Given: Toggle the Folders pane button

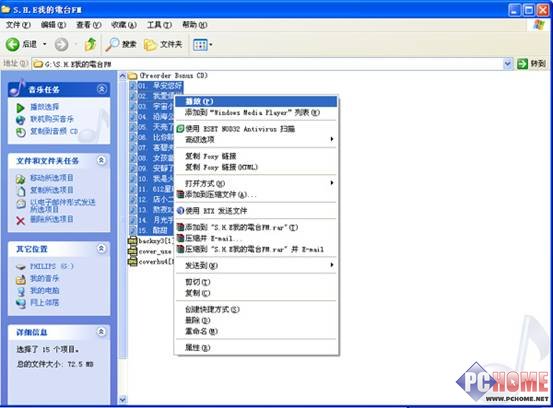Looking at the screenshot, I should click(x=163, y=44).
